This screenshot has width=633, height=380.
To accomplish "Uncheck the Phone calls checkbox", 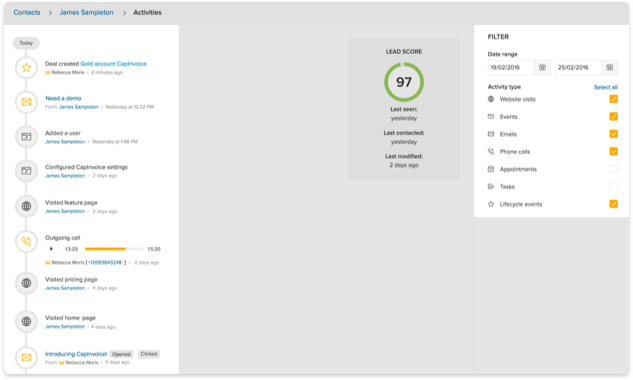I will coord(613,151).
